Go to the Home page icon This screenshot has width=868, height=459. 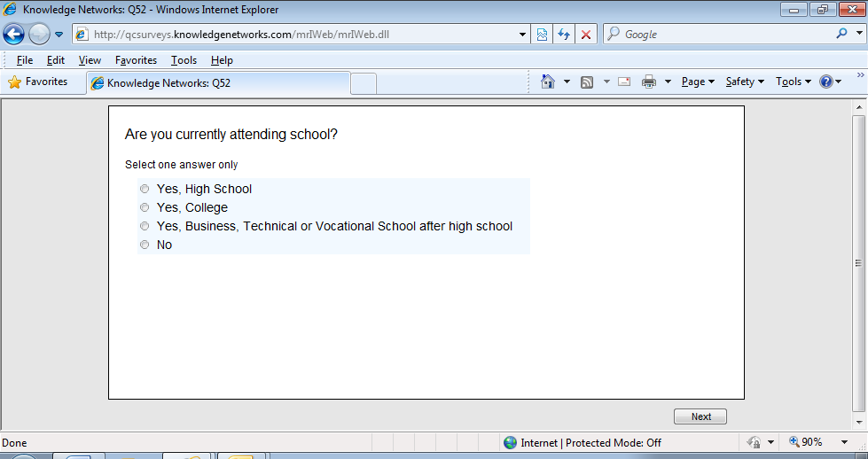pos(549,82)
